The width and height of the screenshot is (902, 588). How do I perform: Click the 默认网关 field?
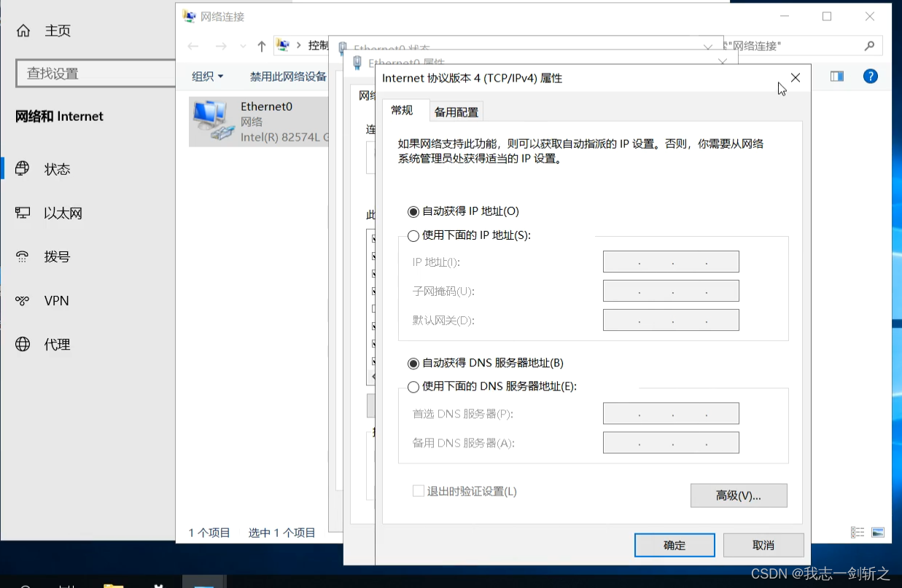[671, 320]
